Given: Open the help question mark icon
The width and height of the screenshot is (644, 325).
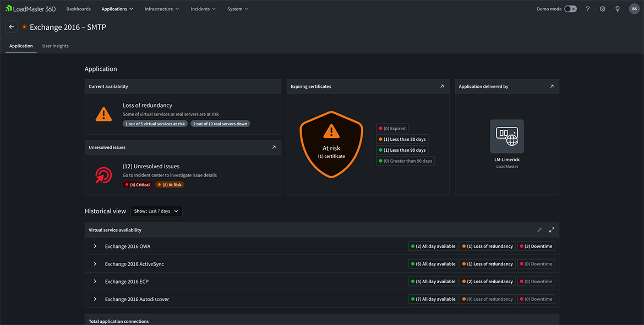Looking at the screenshot, I should [587, 9].
